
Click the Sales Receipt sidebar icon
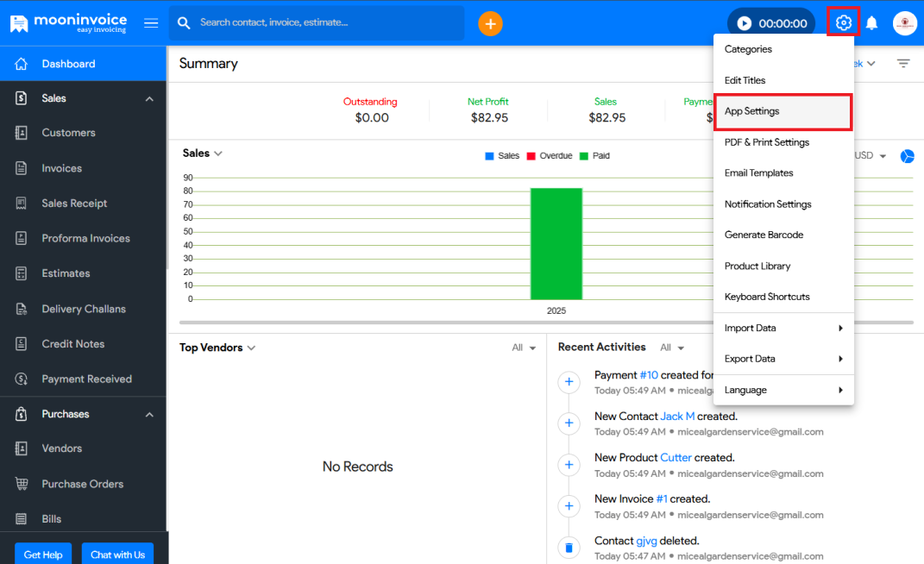tap(22, 204)
